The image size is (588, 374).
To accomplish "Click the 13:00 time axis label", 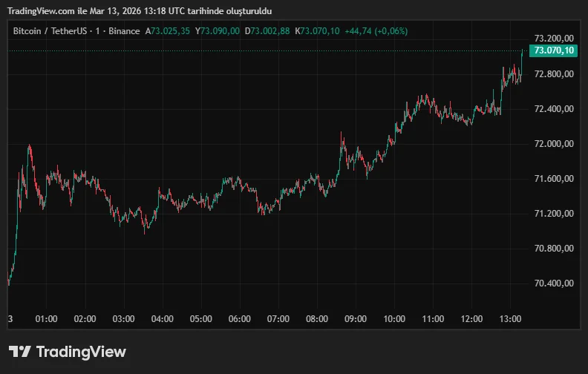I will click(x=510, y=319).
